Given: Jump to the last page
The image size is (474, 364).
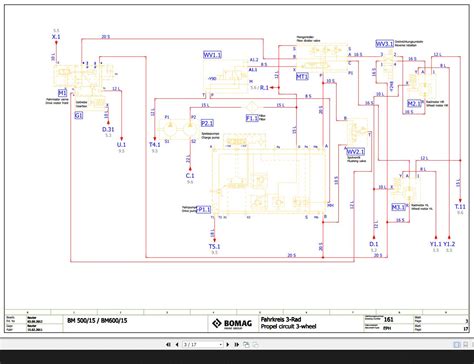Looking at the screenshot, I should tap(236, 344).
